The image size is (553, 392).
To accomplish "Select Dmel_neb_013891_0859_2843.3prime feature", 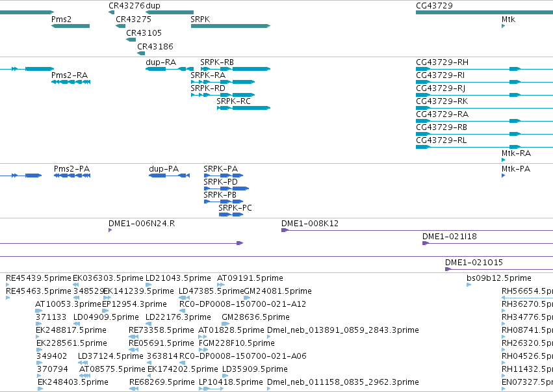I will coord(269,337).
